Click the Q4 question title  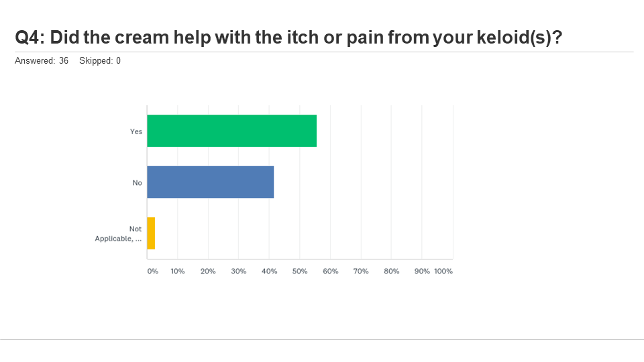click(x=288, y=38)
